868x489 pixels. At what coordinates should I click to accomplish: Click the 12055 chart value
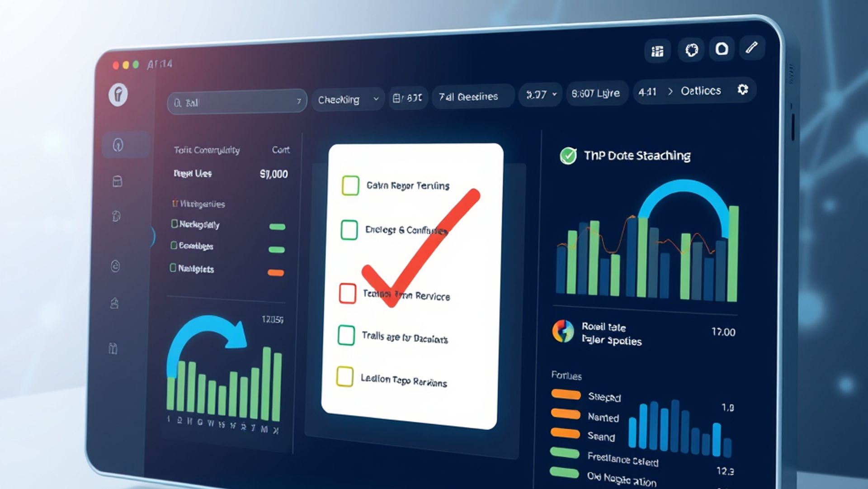[x=273, y=319]
